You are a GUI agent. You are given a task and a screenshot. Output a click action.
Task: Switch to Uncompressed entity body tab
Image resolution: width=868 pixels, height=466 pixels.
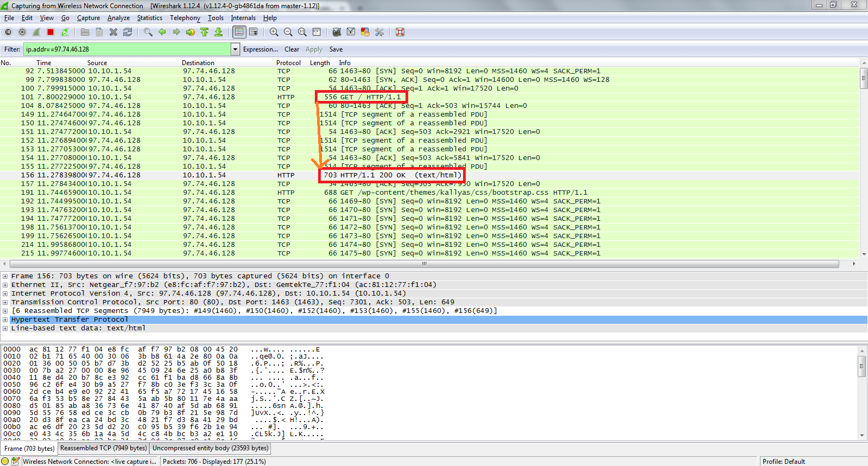[x=210, y=448]
